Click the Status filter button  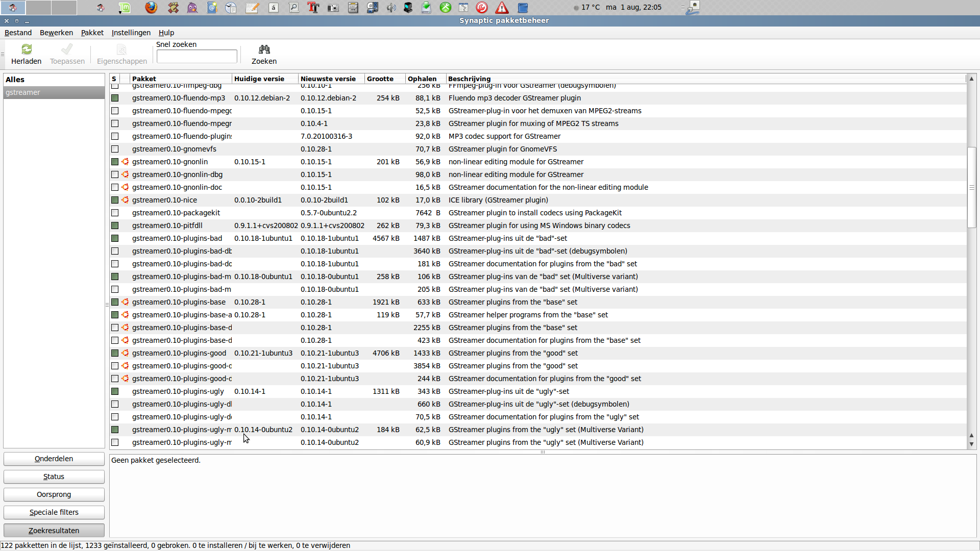pyautogui.click(x=54, y=477)
